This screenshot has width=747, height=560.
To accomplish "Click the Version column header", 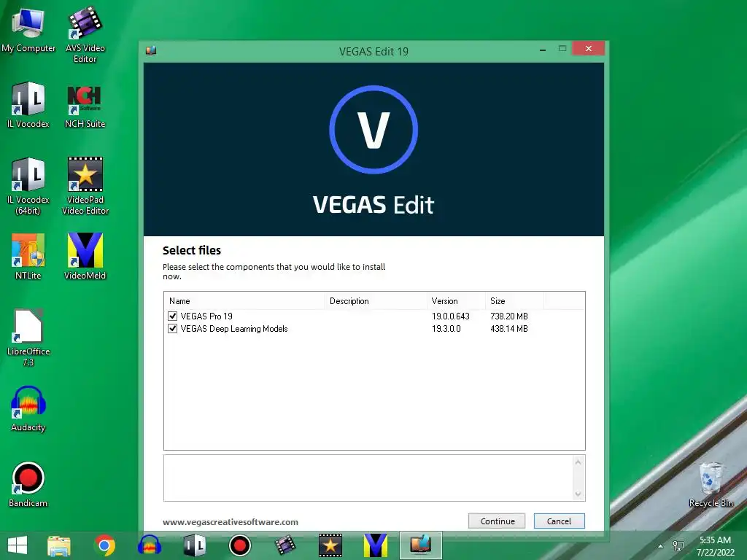I will point(456,301).
